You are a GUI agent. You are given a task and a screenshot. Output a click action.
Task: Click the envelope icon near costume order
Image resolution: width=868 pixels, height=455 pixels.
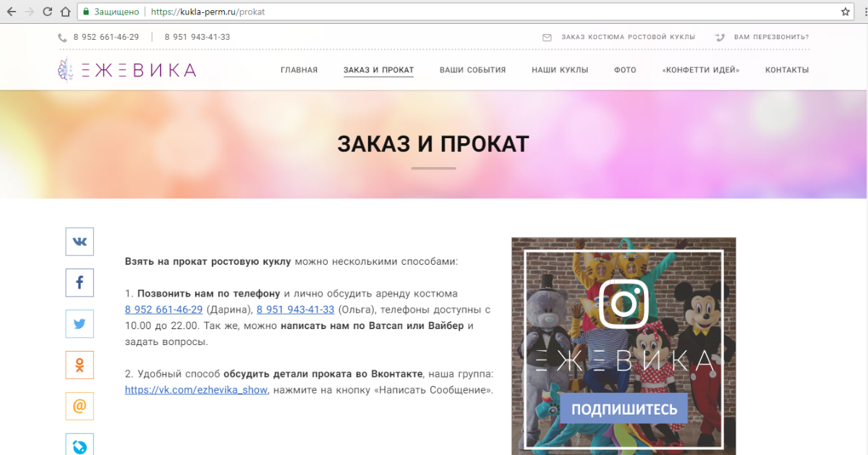coord(547,37)
